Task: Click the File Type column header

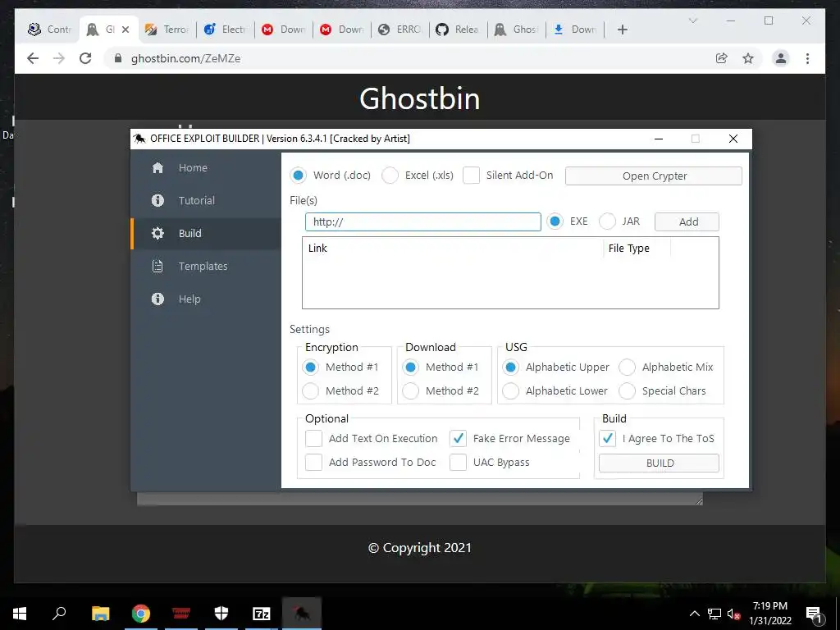Action: tap(637, 248)
